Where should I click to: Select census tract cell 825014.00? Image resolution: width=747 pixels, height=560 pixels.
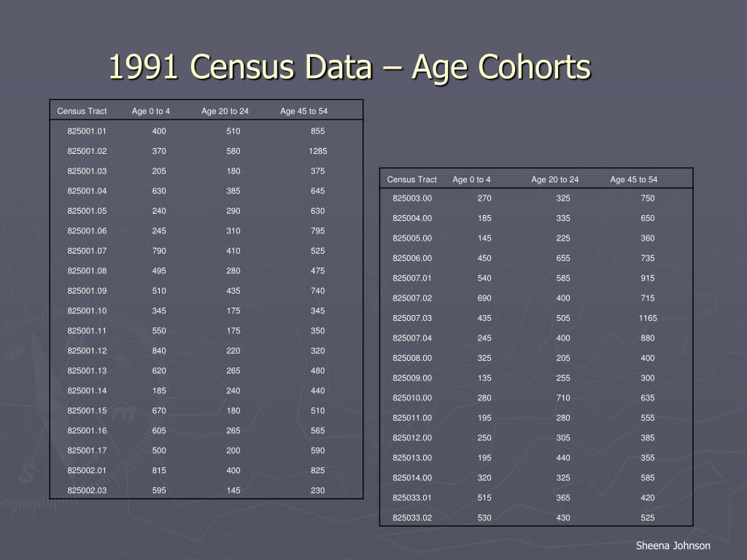[412, 478]
